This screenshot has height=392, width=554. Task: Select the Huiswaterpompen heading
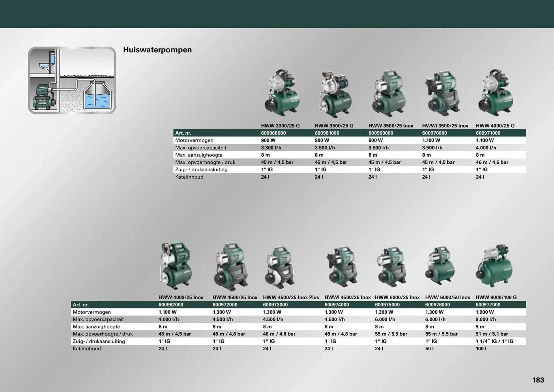point(157,50)
